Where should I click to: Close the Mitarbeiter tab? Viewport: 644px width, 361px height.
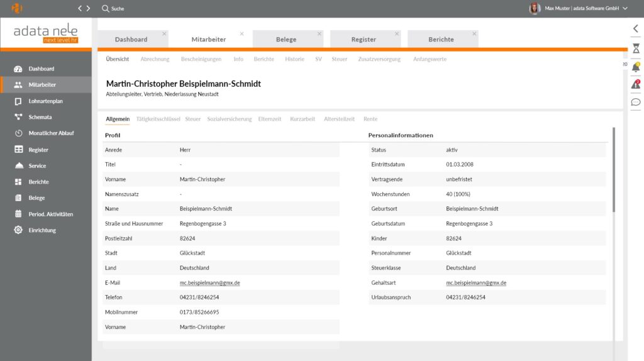click(x=242, y=34)
